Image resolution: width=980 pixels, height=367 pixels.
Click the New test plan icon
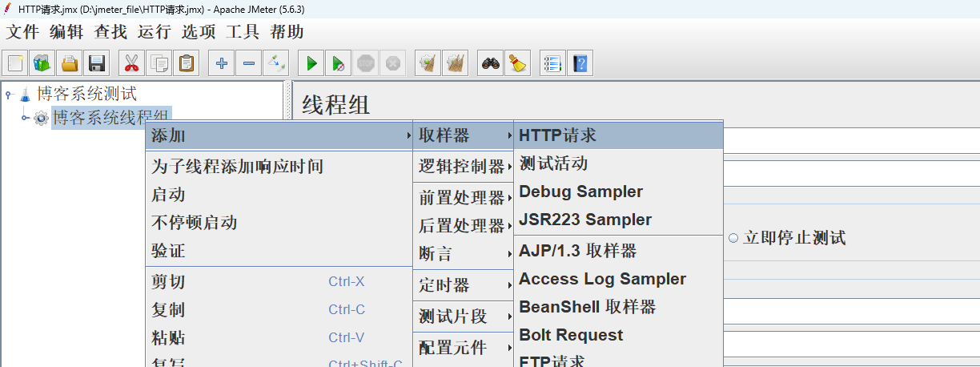pos(15,63)
